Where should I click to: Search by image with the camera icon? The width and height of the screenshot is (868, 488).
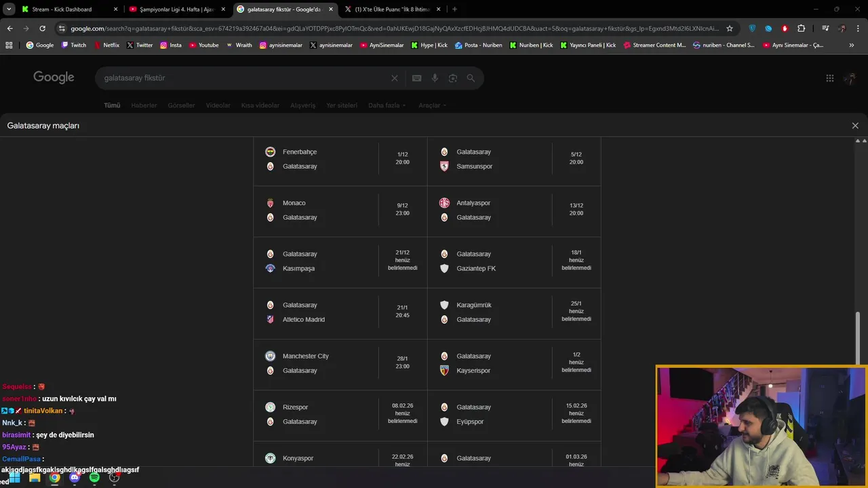click(x=453, y=78)
